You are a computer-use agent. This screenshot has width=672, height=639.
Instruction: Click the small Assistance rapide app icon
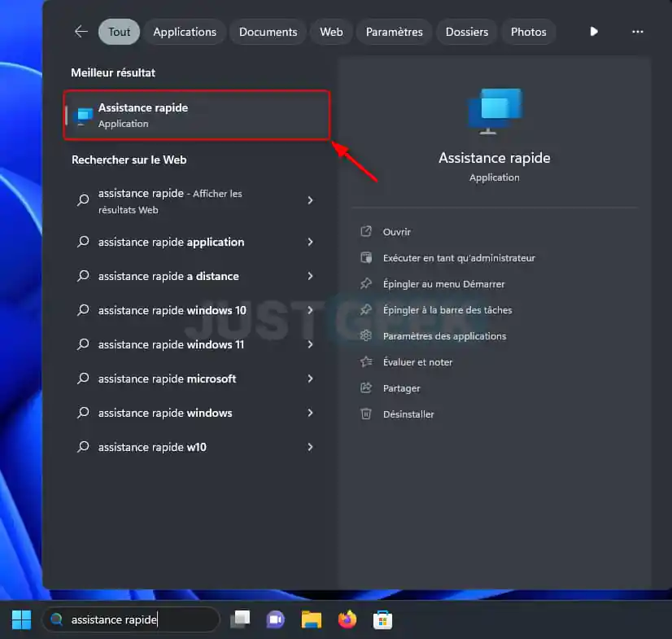click(83, 116)
